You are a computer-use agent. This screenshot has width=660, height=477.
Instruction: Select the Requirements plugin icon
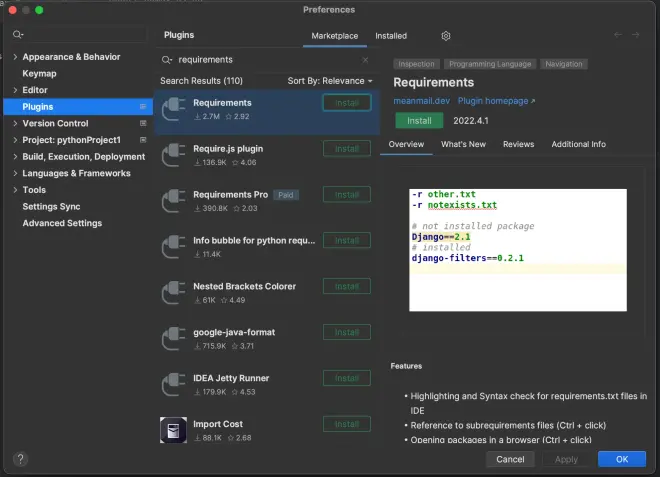[173, 109]
